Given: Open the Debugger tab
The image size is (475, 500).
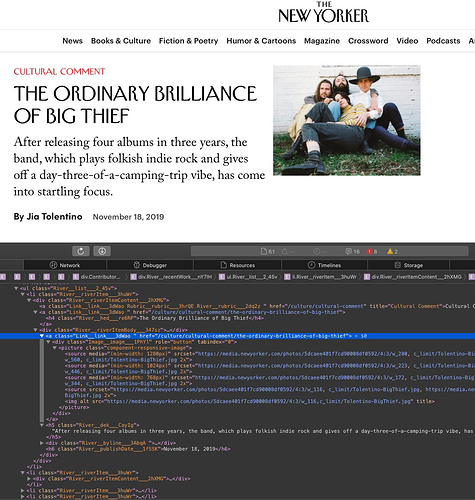Looking at the screenshot, I should (x=150, y=265).
